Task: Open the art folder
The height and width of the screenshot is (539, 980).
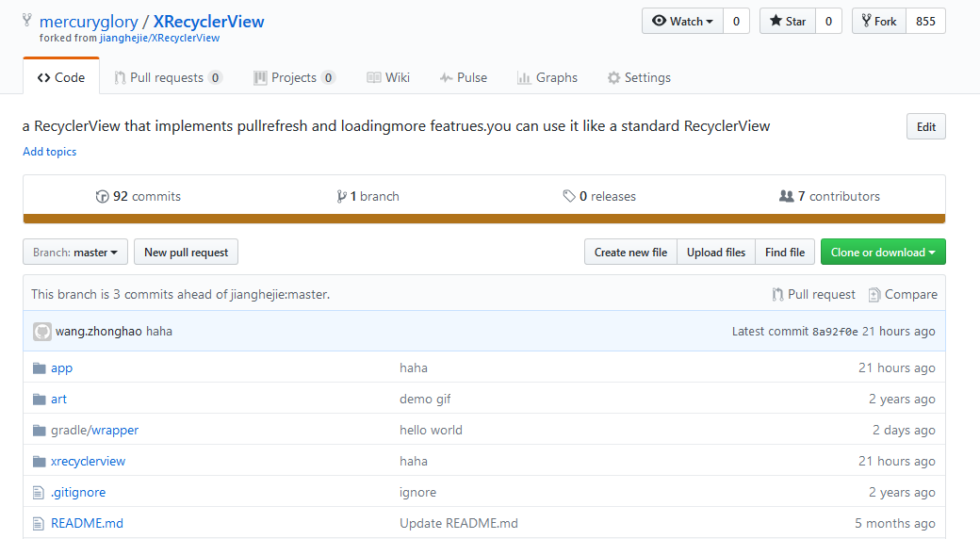Action: coord(58,399)
